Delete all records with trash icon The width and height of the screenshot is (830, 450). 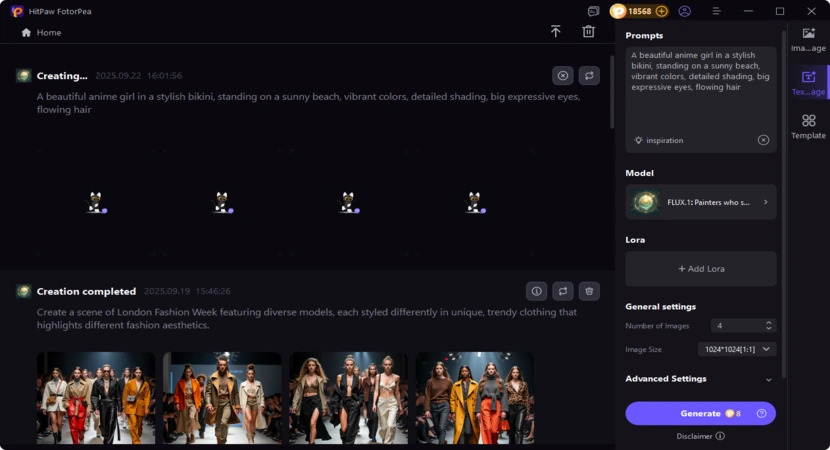click(x=588, y=32)
